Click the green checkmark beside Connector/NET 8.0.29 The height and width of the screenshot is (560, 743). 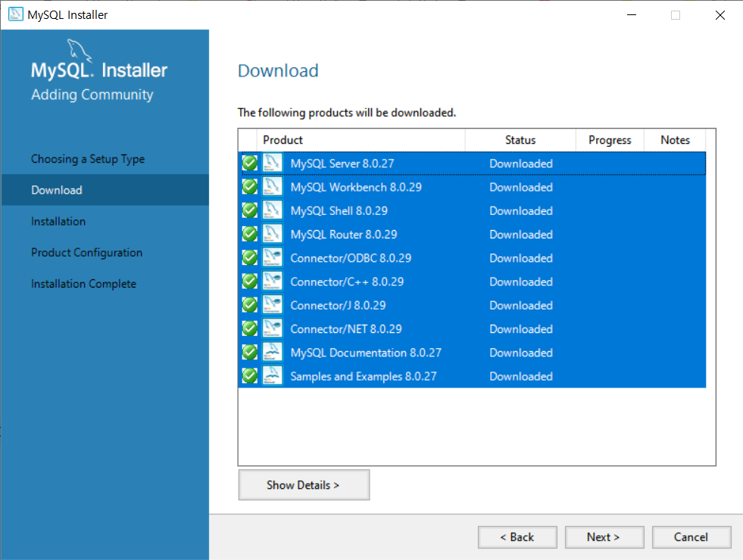pyautogui.click(x=250, y=329)
